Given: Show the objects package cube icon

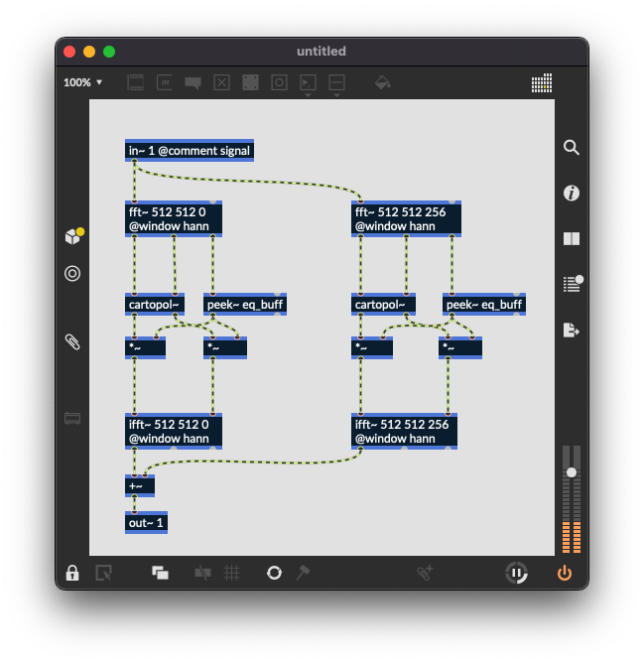Looking at the screenshot, I should pos(72,236).
